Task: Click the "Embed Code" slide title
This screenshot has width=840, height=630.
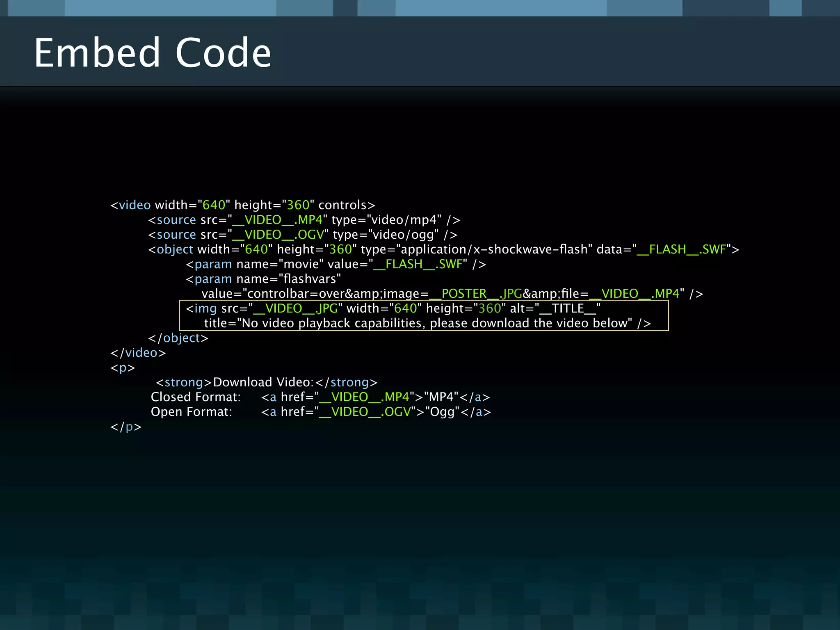Action: click(153, 53)
